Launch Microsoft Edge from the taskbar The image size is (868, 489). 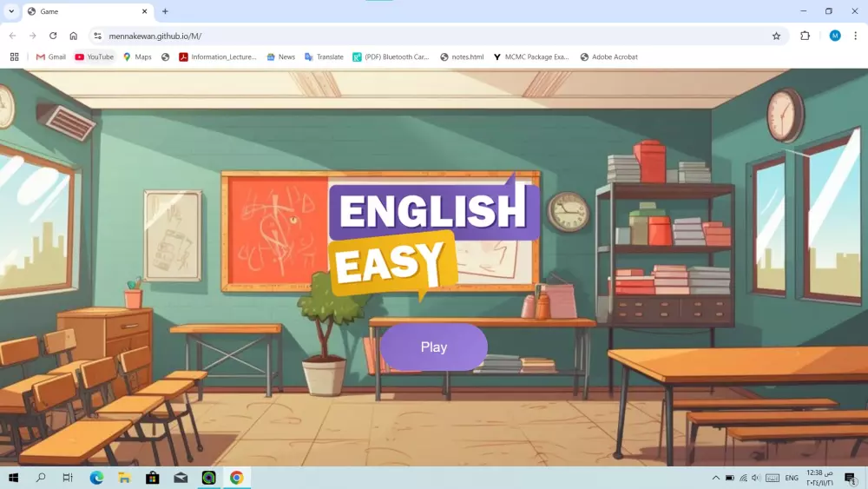(x=96, y=478)
